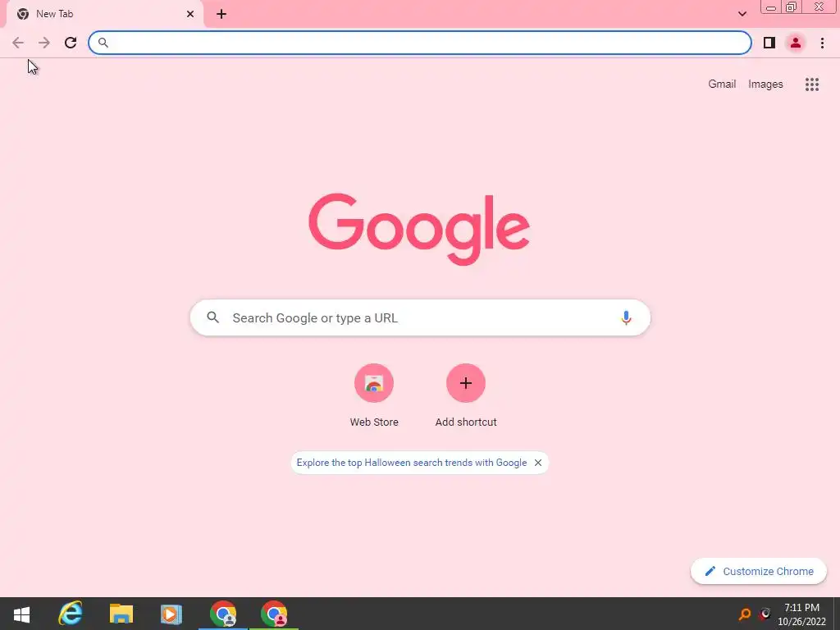Click the Customize Chrome button
The height and width of the screenshot is (630, 840).
tap(759, 571)
